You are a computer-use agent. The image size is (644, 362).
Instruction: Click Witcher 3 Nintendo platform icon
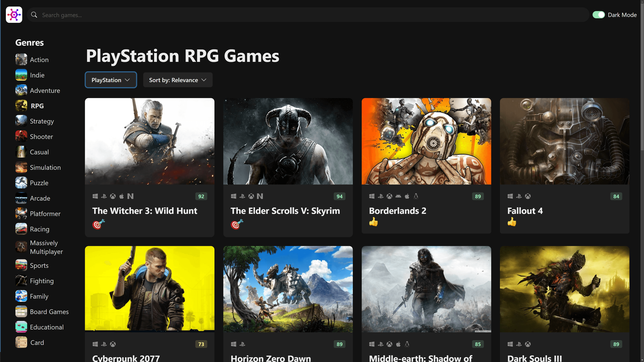click(130, 196)
